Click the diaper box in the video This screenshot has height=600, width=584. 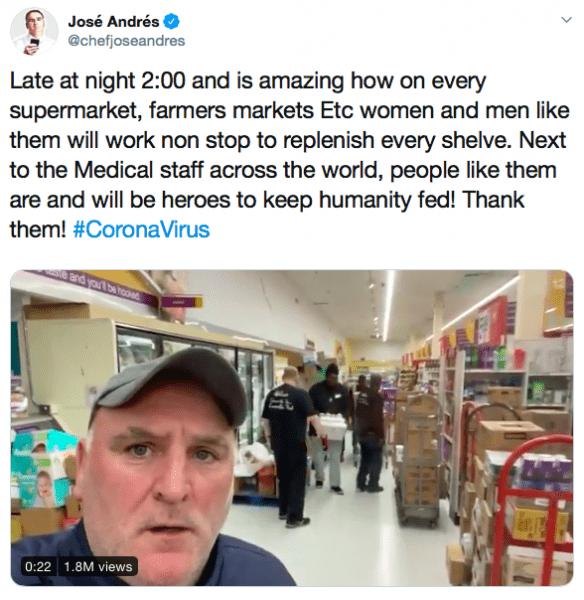[x=43, y=468]
